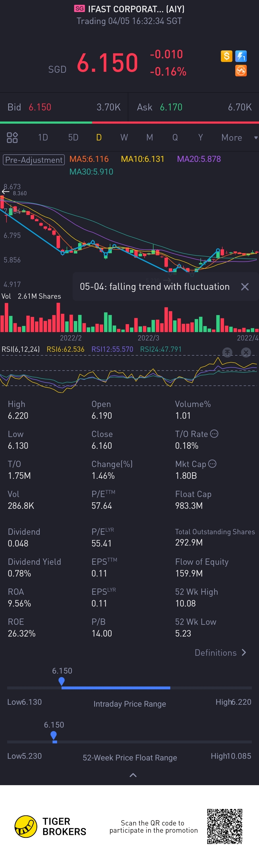The width and height of the screenshot is (259, 868).
Task: Open the chart layout grid icon
Action: (12, 138)
